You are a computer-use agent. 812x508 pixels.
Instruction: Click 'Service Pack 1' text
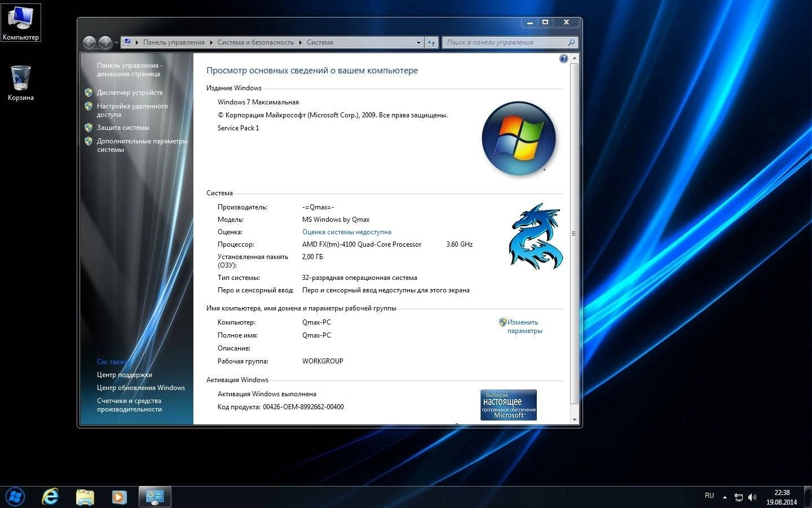pos(239,128)
